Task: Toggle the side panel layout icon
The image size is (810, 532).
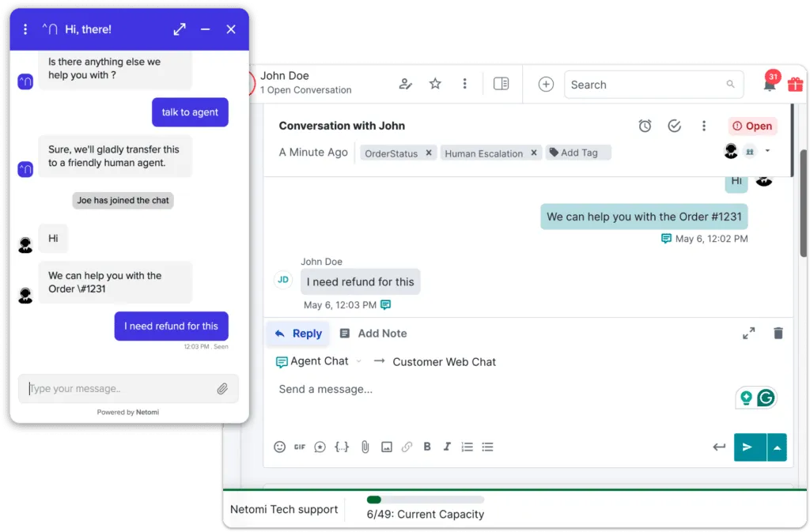Action: click(x=501, y=84)
